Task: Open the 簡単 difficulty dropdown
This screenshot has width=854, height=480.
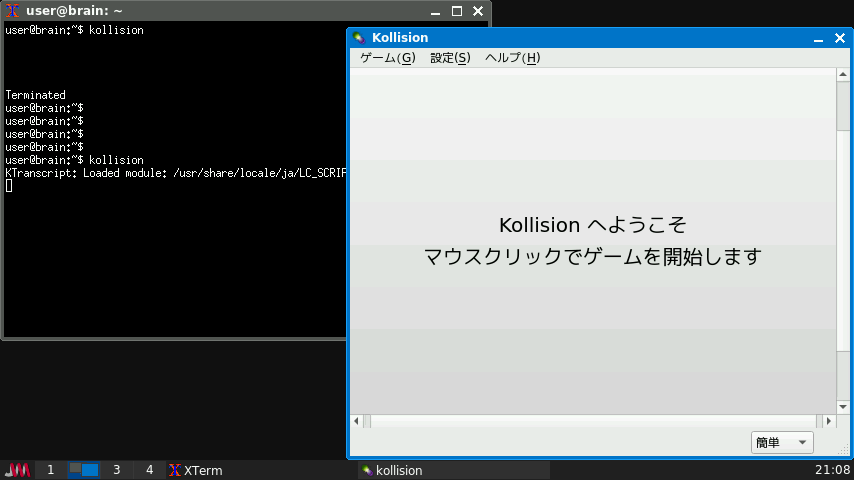Action: click(781, 443)
